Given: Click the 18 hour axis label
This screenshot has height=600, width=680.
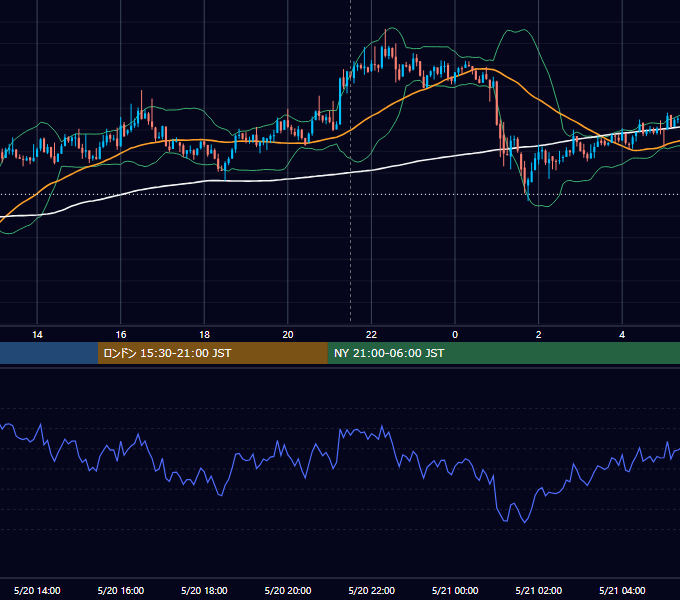Looking at the screenshot, I should pyautogui.click(x=204, y=335).
